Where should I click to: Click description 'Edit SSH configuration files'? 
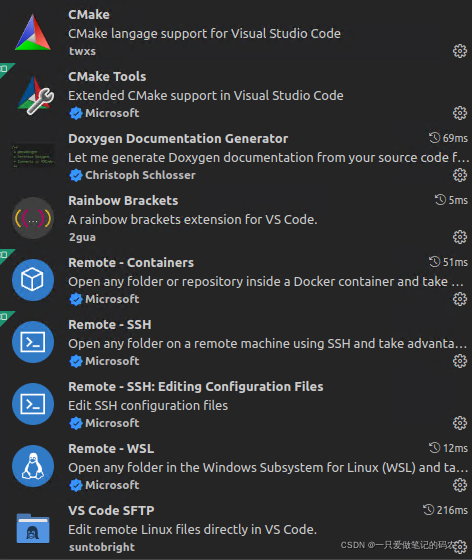point(148,406)
